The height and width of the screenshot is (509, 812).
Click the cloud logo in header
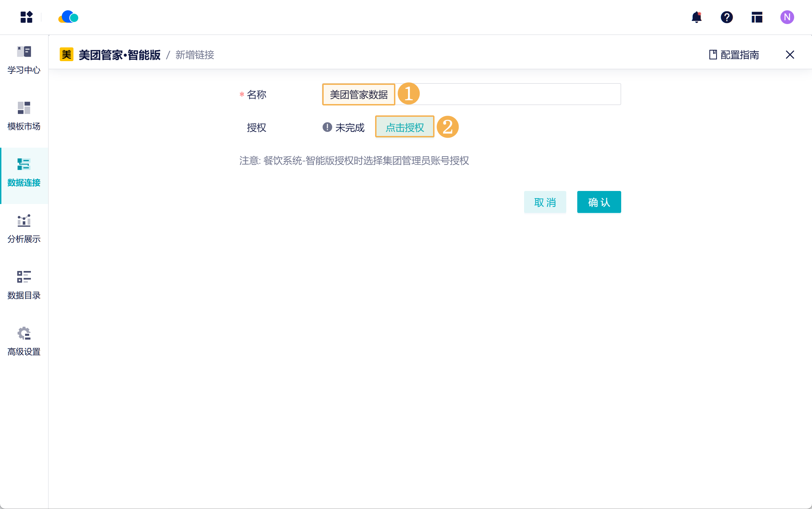(68, 17)
